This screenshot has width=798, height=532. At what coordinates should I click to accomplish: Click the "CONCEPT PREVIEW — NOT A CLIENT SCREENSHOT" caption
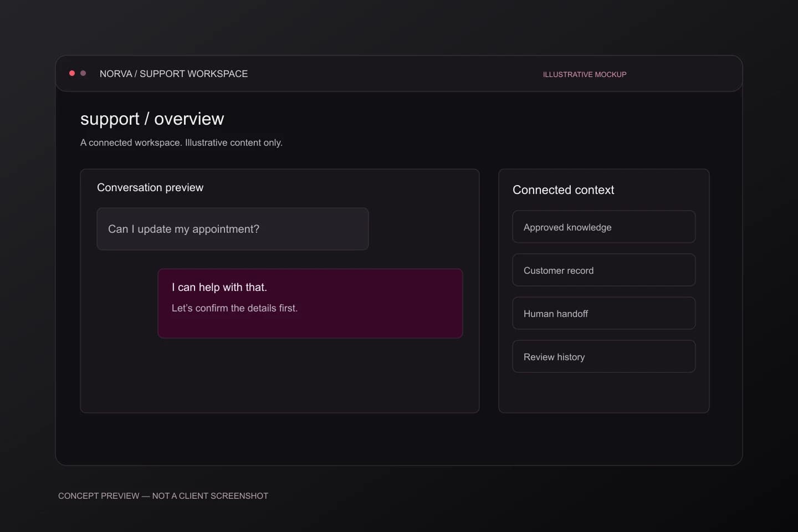(x=163, y=496)
